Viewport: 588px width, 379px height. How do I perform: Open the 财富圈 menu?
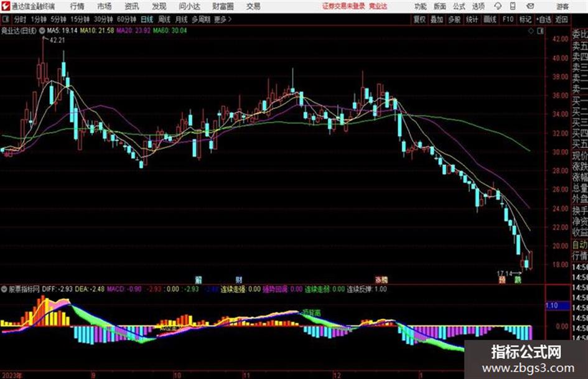tap(223, 6)
